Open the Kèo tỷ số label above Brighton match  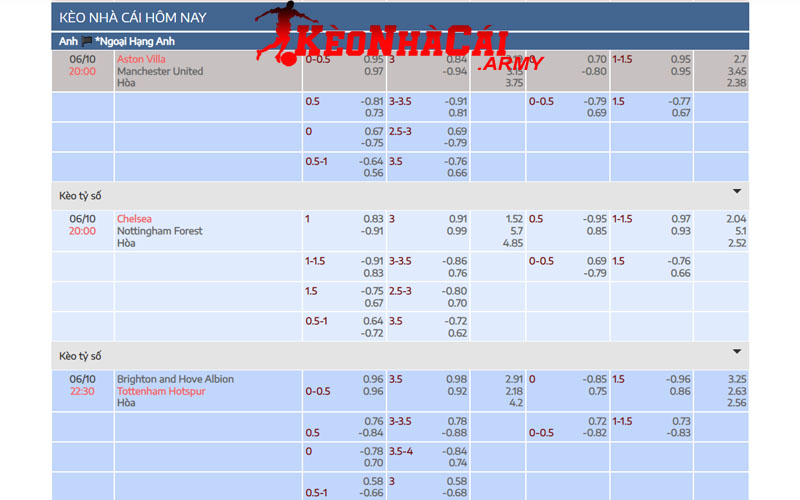click(x=80, y=356)
